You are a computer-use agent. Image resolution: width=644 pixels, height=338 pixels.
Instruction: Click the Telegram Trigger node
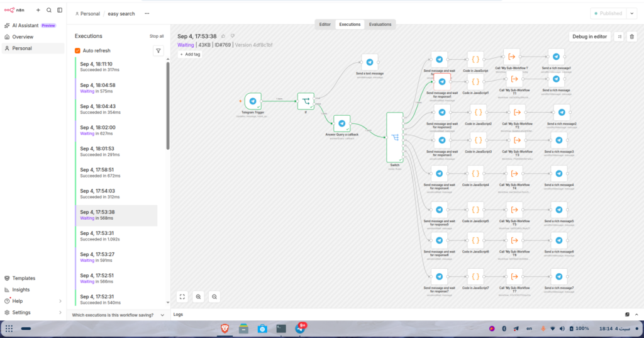pos(253,101)
